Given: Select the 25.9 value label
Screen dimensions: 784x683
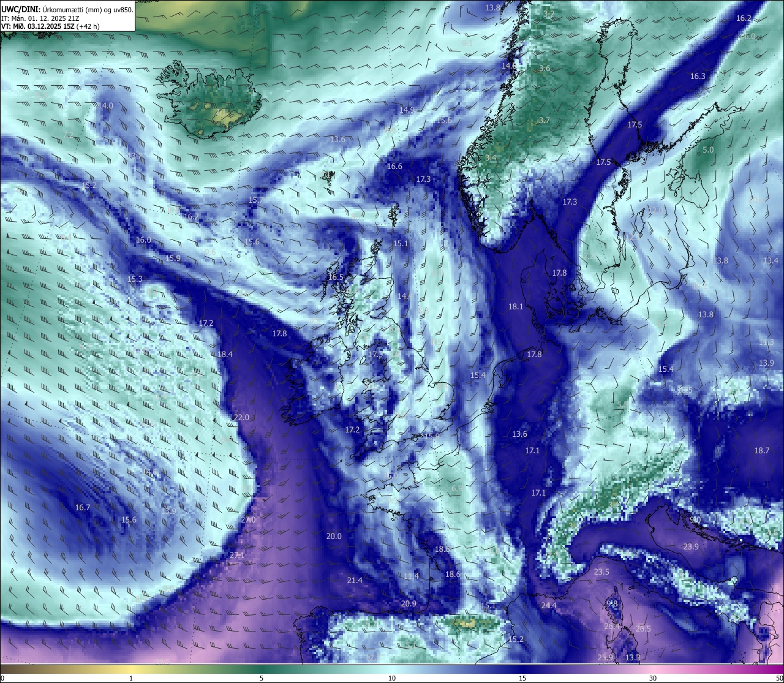Looking at the screenshot, I should pyautogui.click(x=605, y=658).
